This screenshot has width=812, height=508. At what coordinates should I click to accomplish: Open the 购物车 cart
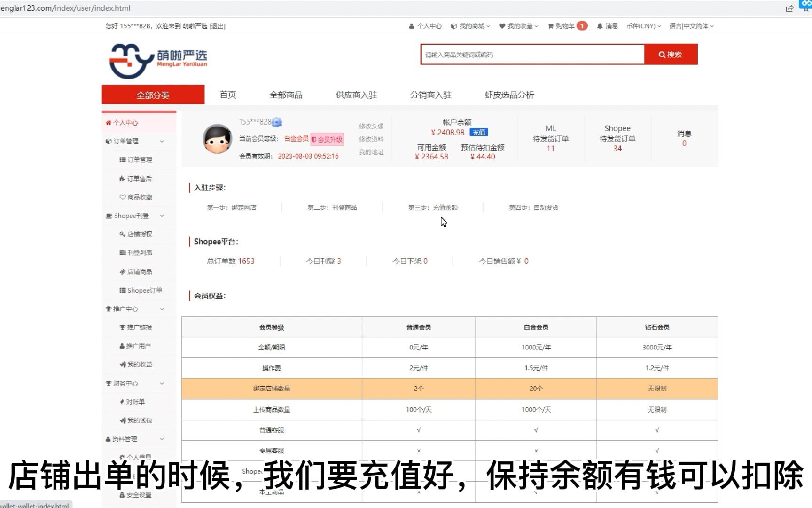[x=567, y=26]
